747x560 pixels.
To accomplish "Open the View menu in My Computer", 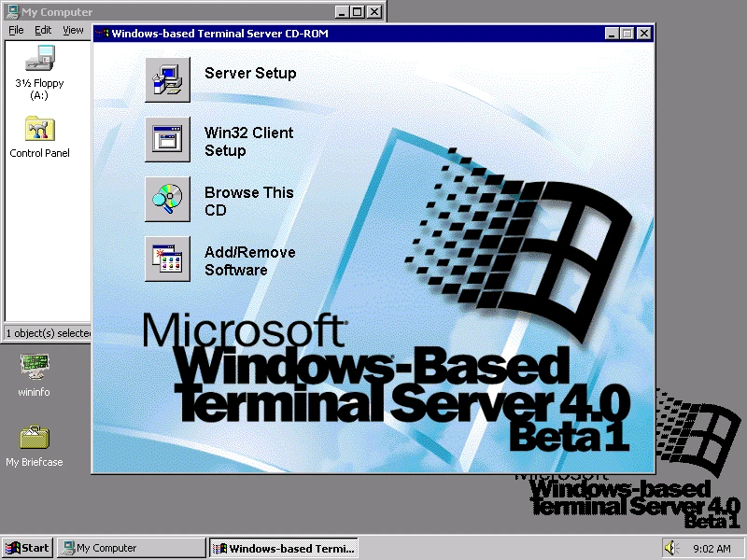I will click(x=72, y=30).
